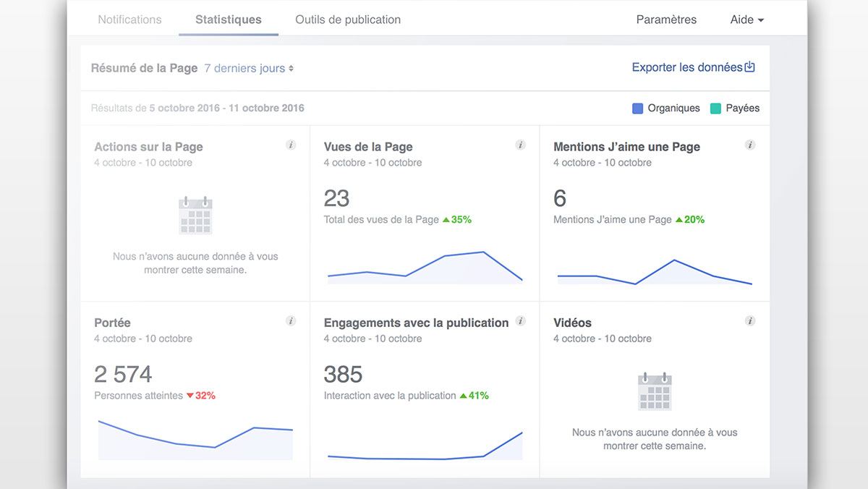Expand the Aide menu
The height and width of the screenshot is (489, 868).
click(747, 20)
